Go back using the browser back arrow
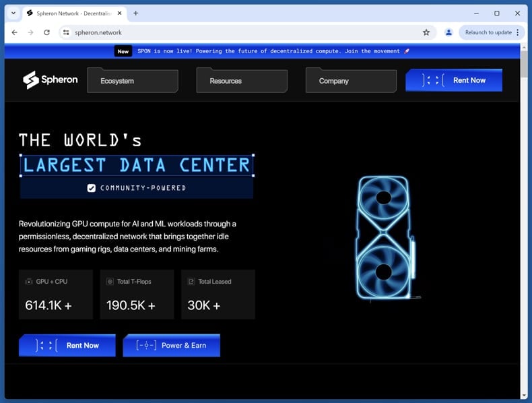Screen dimensions: 532x403 pos(14,32)
